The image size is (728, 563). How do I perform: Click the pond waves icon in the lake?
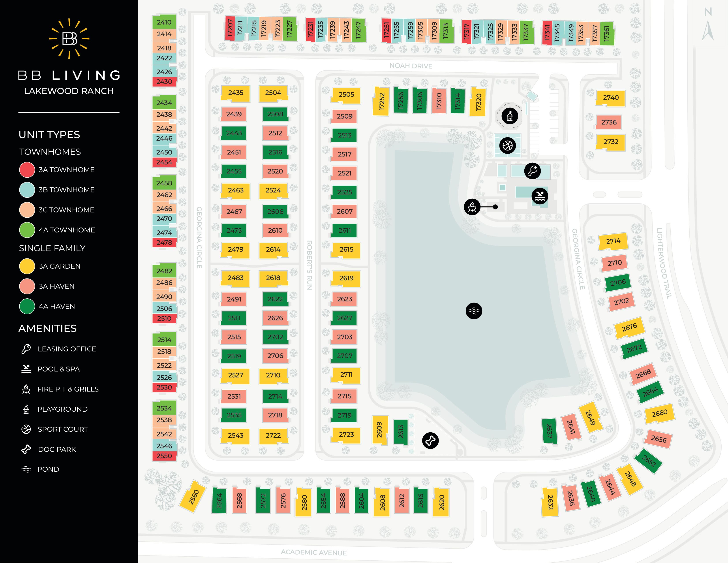coord(474,311)
